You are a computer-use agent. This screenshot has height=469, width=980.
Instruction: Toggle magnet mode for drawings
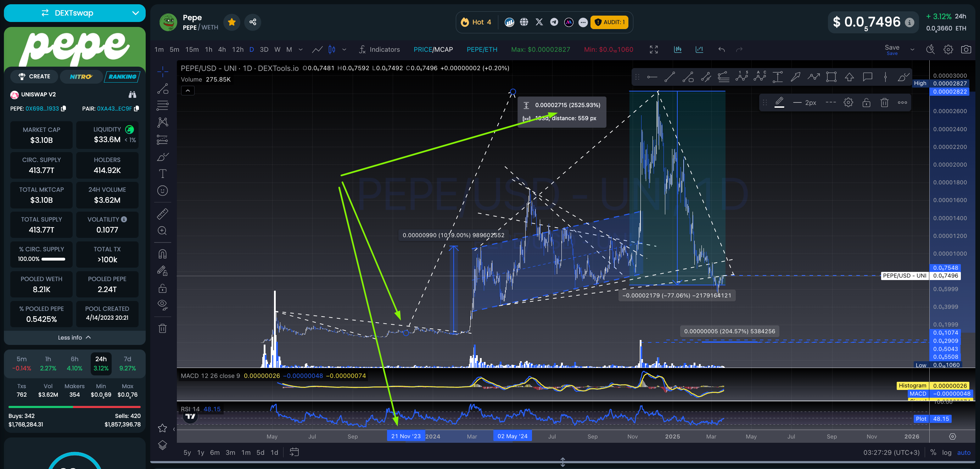click(163, 254)
